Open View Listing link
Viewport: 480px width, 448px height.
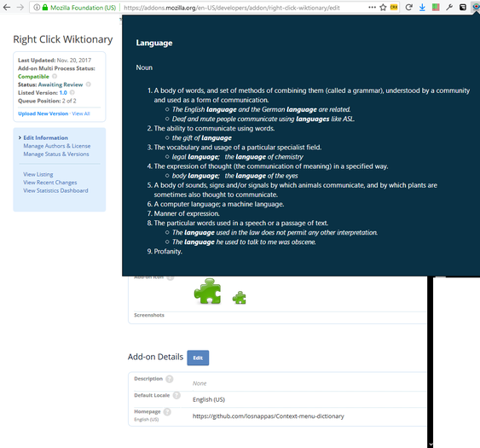(x=38, y=174)
